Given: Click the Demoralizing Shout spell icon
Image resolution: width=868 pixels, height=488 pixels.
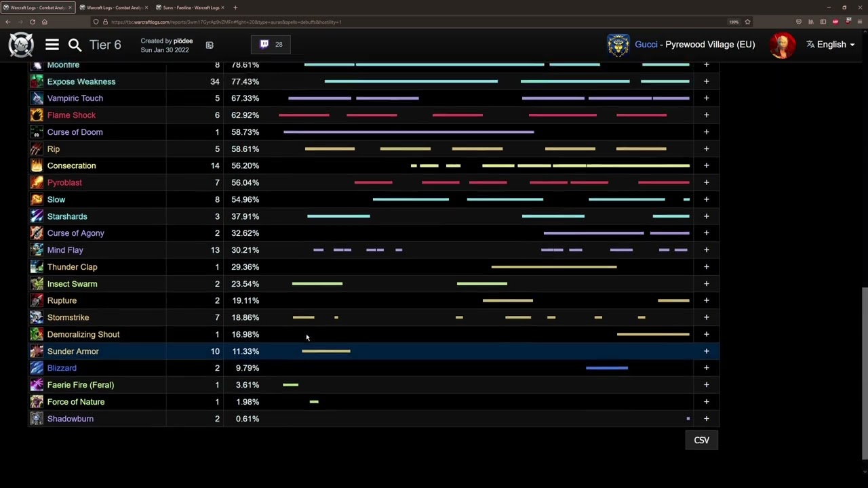Looking at the screenshot, I should point(37,334).
